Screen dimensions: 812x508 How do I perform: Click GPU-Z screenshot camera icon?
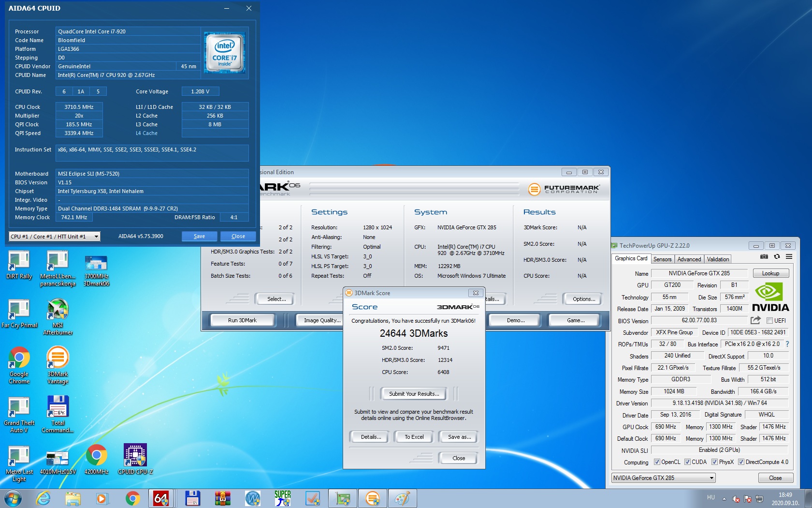[764, 257]
